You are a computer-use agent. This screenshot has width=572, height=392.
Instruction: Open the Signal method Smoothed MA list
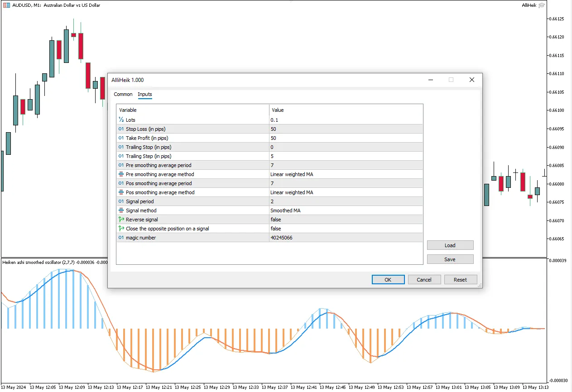[x=346, y=210]
